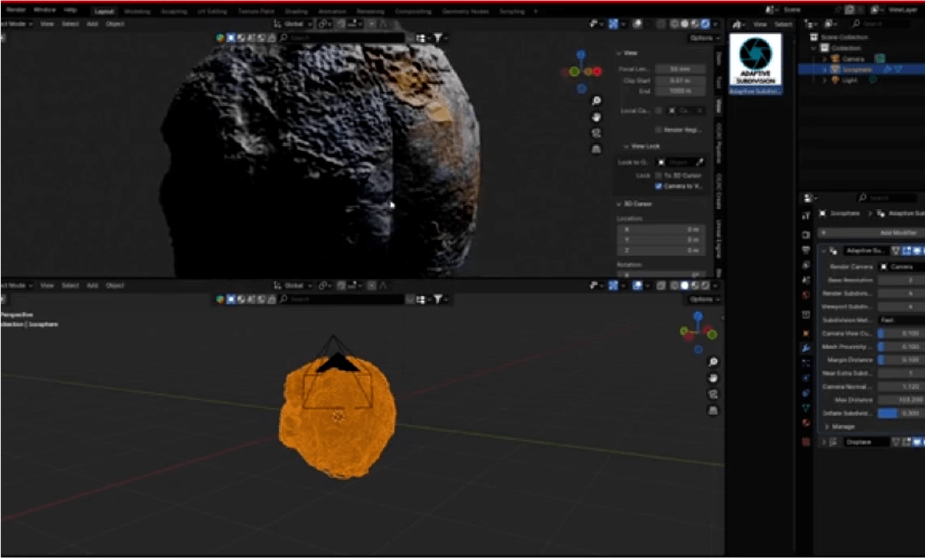Toggle camera view icon in lower viewport

point(713,394)
